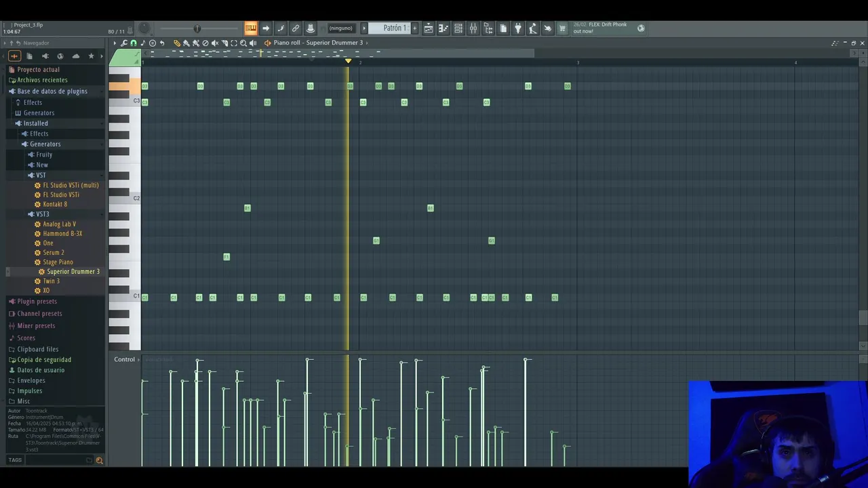868x488 pixels.
Task: Select Serum 2 plugin entry
Action: coord(54,253)
